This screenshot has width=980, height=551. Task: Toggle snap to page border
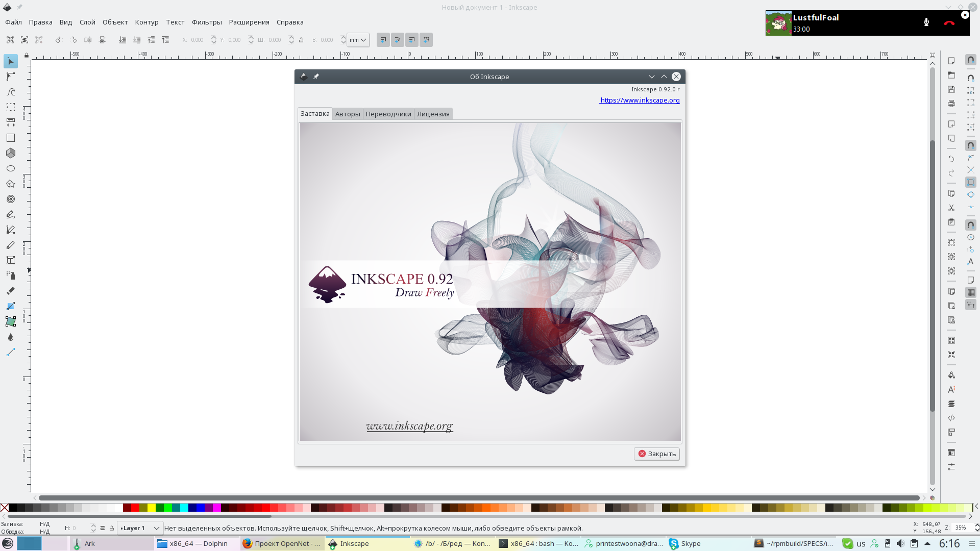(971, 280)
